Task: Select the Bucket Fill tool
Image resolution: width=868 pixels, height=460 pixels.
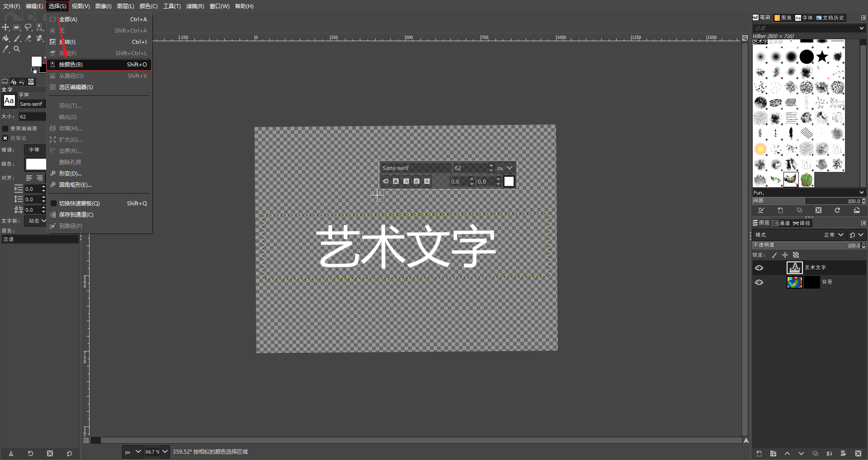Action: 6,38
